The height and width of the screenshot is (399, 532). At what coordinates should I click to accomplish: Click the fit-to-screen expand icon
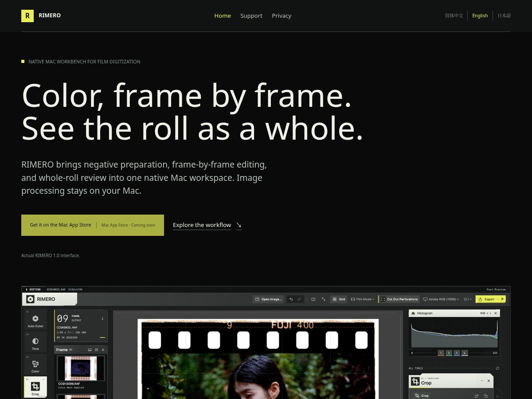click(x=324, y=299)
